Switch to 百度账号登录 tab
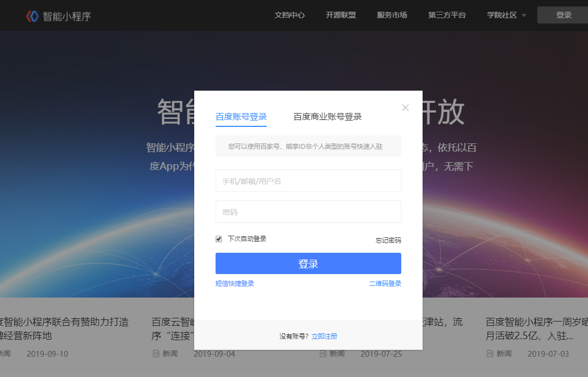The width and height of the screenshot is (588, 377). coord(241,117)
